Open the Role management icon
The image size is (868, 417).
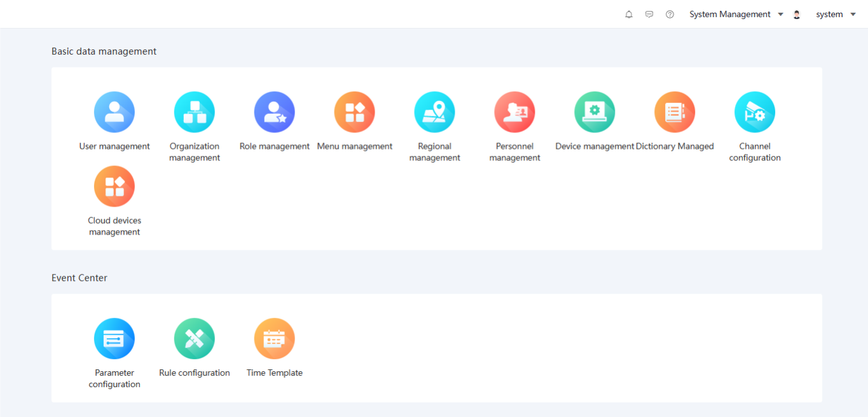click(x=275, y=112)
